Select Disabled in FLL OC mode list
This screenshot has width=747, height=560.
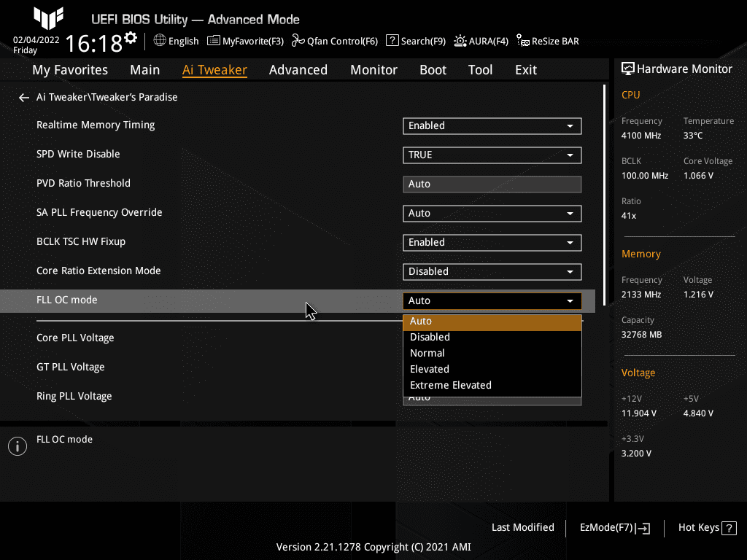pyautogui.click(x=492, y=337)
